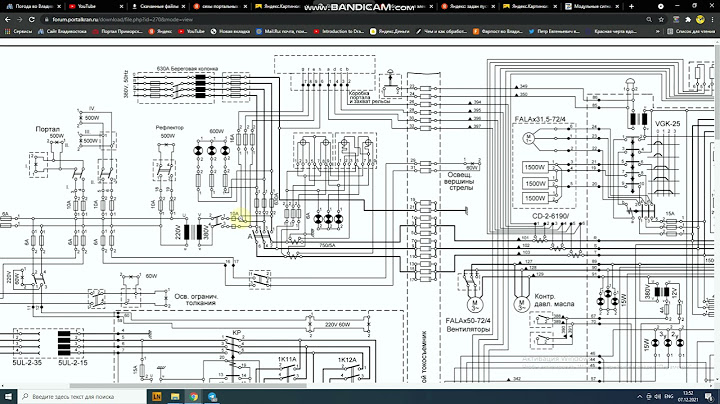Click the Портал 500W label
720x404 pixels.
[49, 132]
